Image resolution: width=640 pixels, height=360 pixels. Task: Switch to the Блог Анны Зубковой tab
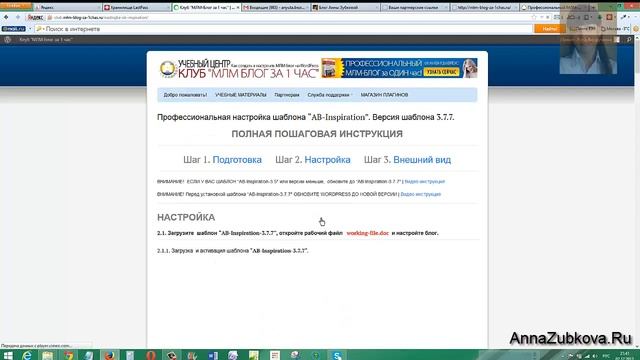point(345,7)
